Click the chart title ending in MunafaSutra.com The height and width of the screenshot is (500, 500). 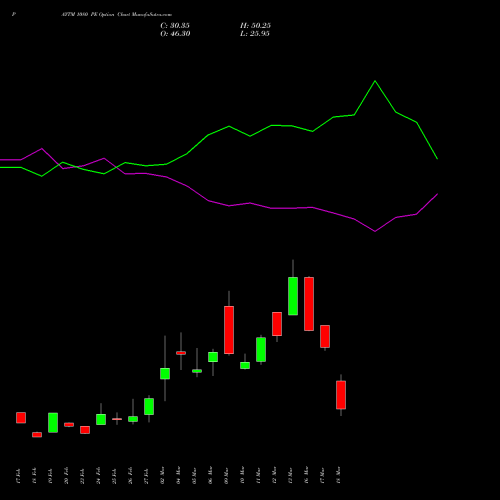tap(117, 15)
